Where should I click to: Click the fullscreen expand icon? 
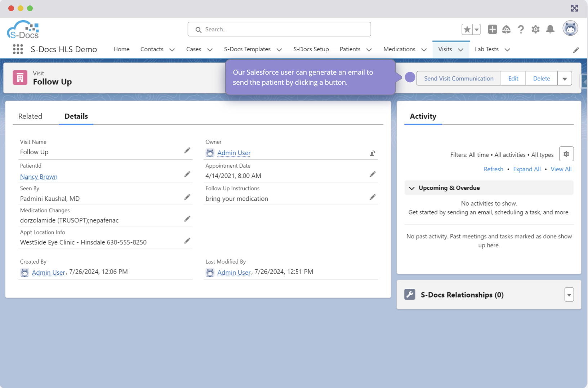point(574,8)
